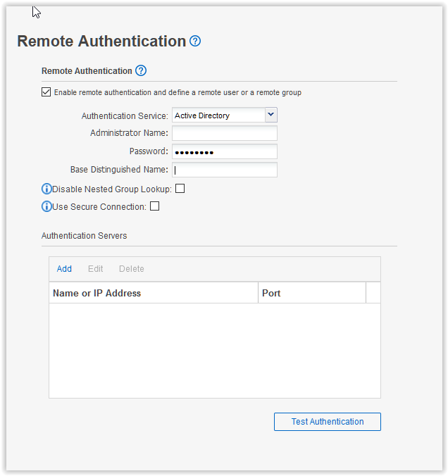Focus the Administrator Name text field

pos(225,133)
